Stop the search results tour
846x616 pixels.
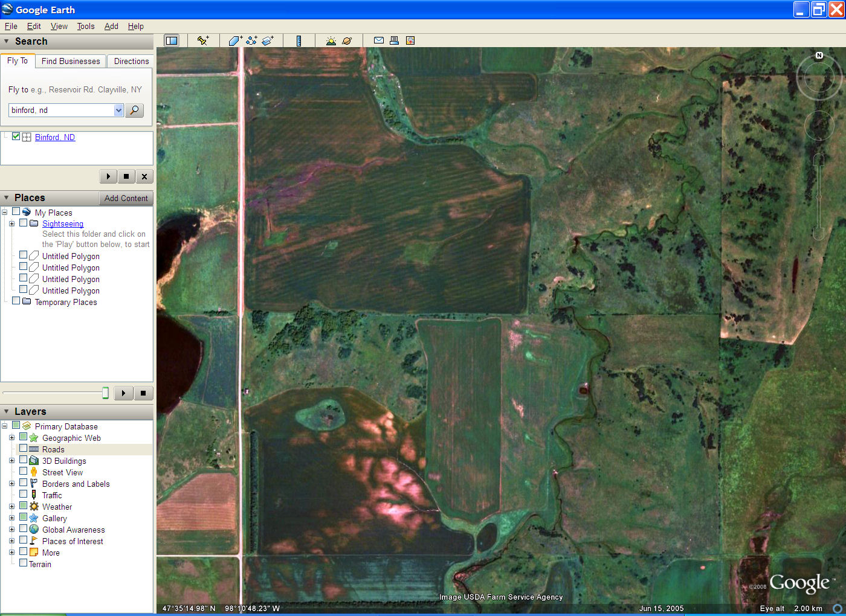pyautogui.click(x=126, y=176)
